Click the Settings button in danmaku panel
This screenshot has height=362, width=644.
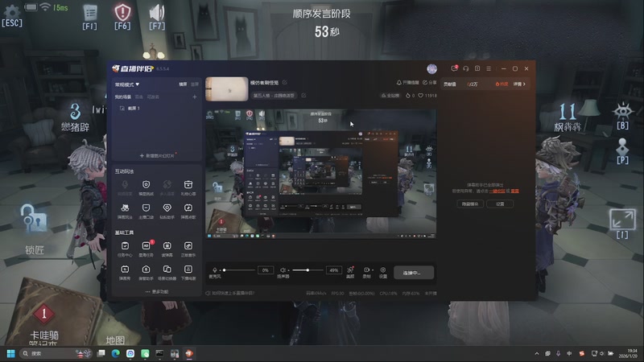pyautogui.click(x=500, y=204)
